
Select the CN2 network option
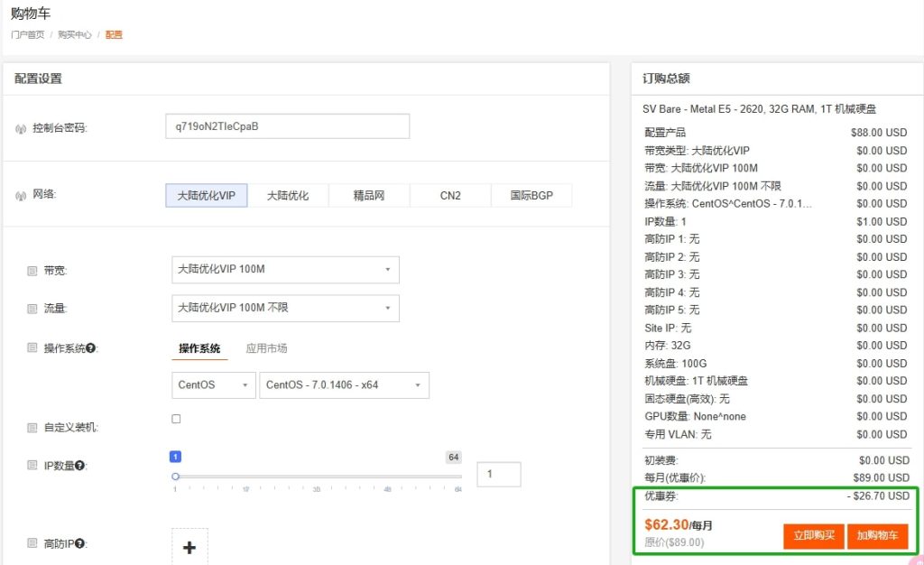click(449, 195)
